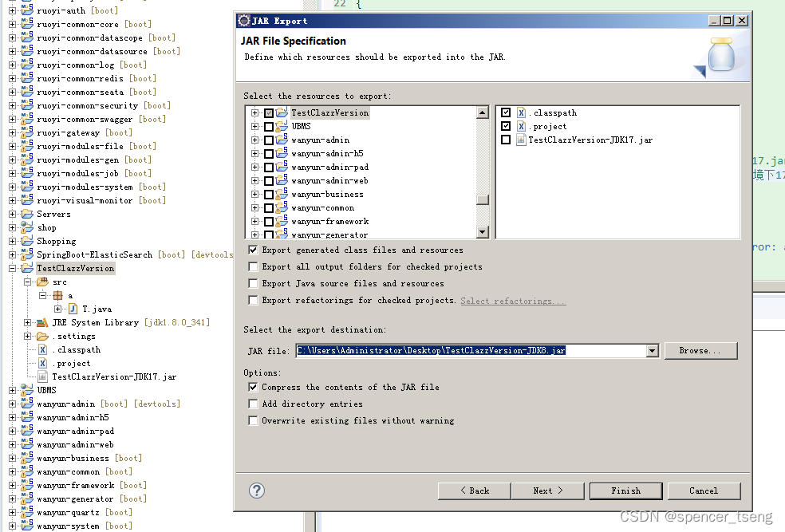Expand ruoyi-modules-job project node
The image size is (785, 532).
(x=12, y=173)
